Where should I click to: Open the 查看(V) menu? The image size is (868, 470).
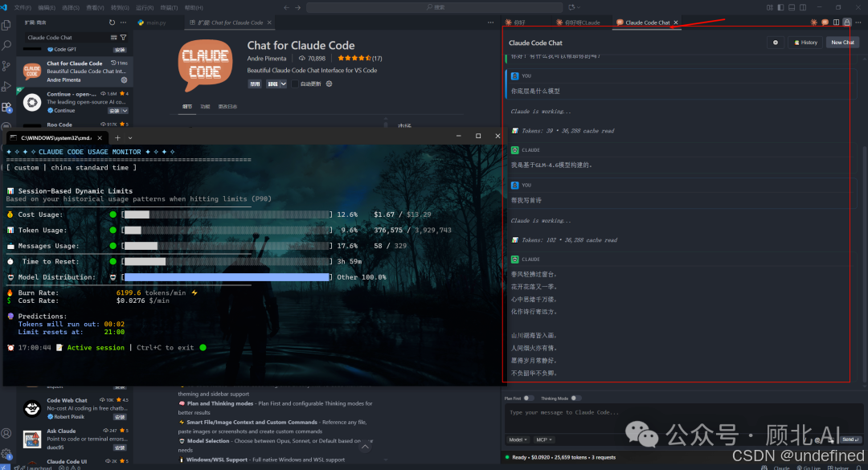(95, 8)
